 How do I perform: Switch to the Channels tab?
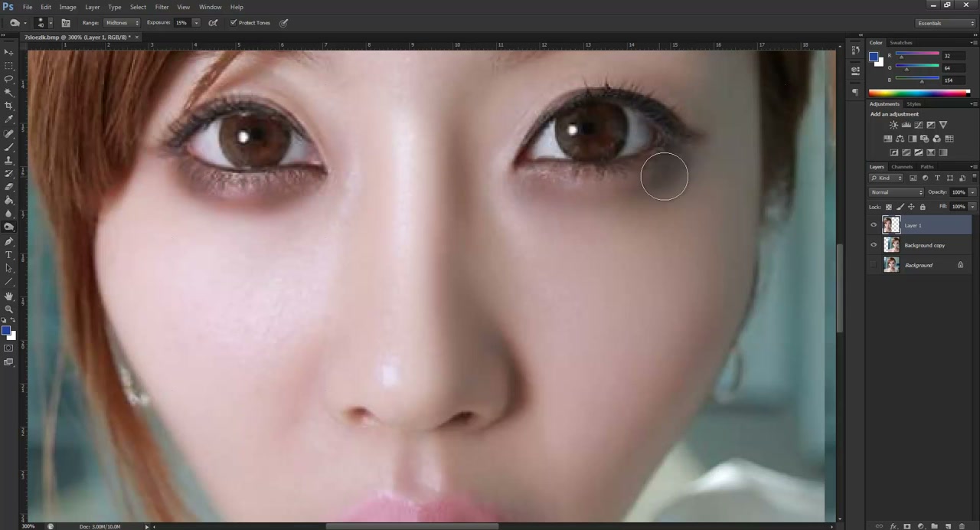tap(902, 166)
